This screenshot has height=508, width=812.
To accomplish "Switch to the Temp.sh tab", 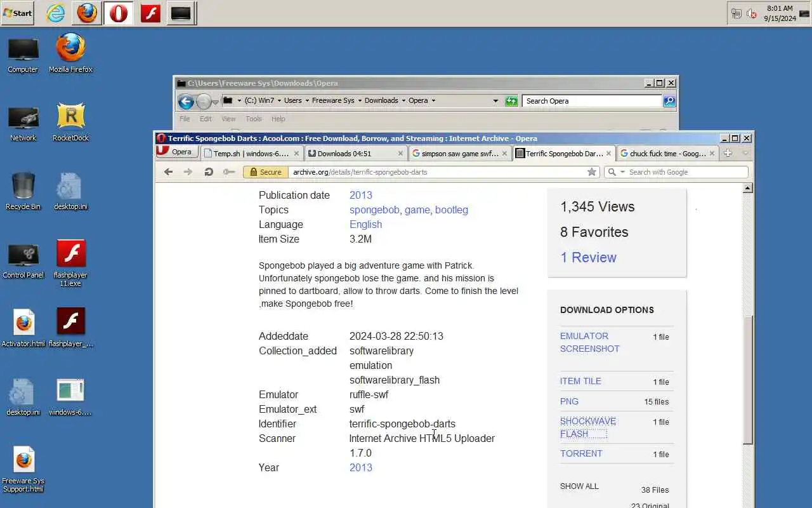I will coord(251,154).
